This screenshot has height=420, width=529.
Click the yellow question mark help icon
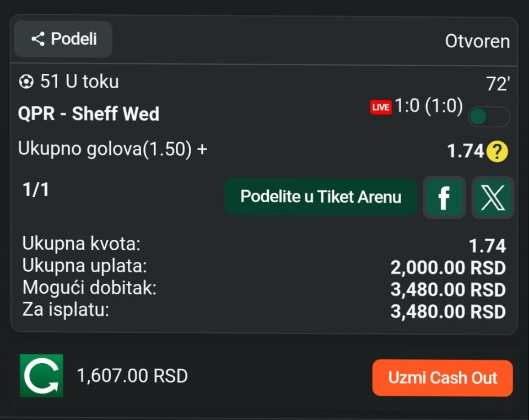497,151
